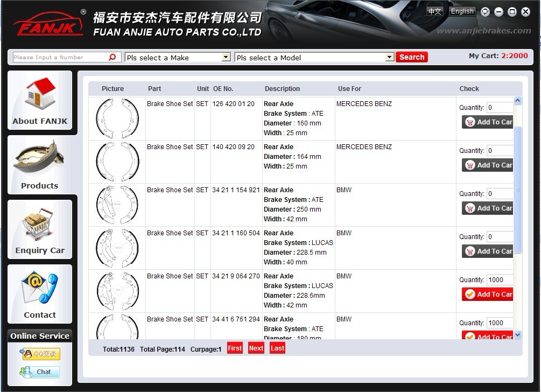Maximize the FANJK window
Image resolution: width=541 pixels, height=392 pixels.
pyautogui.click(x=512, y=12)
